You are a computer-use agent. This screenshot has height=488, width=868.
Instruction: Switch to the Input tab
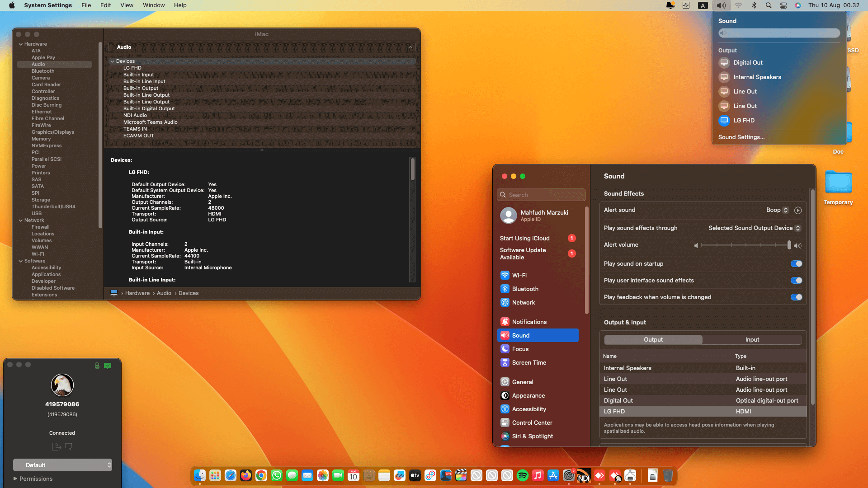(x=752, y=340)
